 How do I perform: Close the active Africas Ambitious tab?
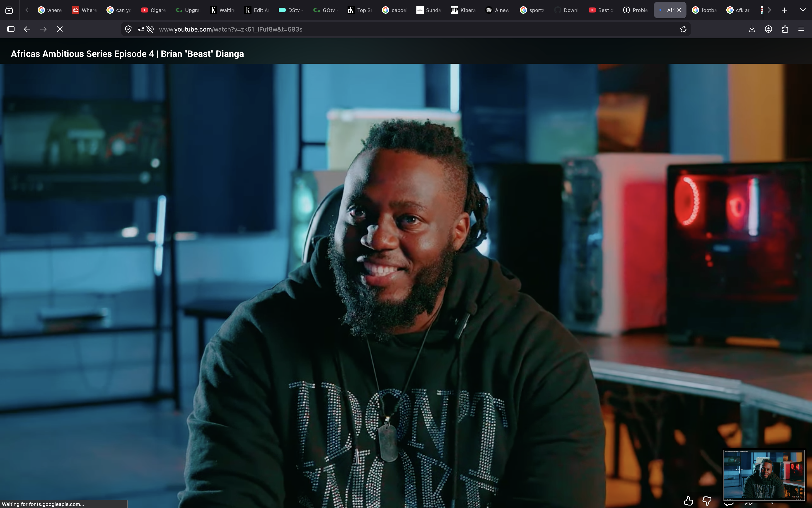(x=679, y=10)
